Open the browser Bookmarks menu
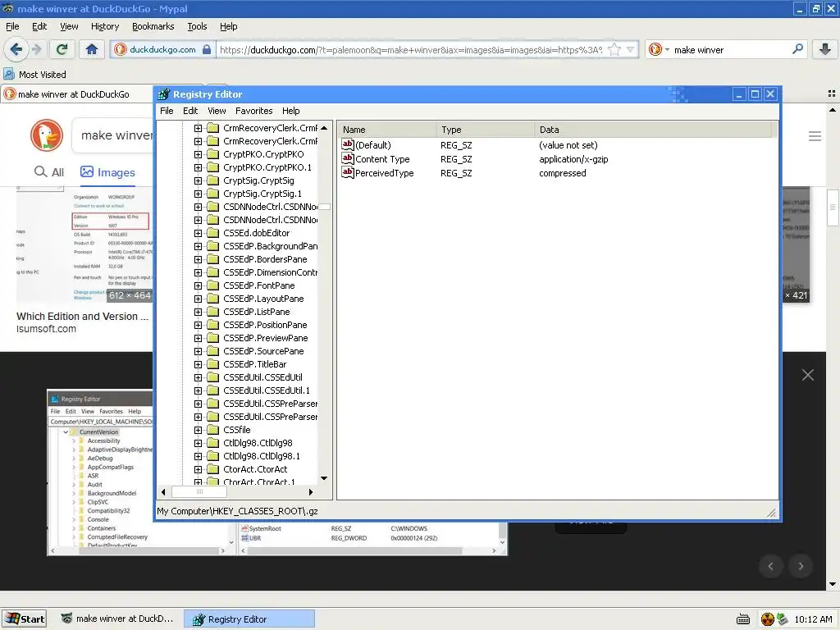Viewport: 840px width, 630px height. pos(153,26)
